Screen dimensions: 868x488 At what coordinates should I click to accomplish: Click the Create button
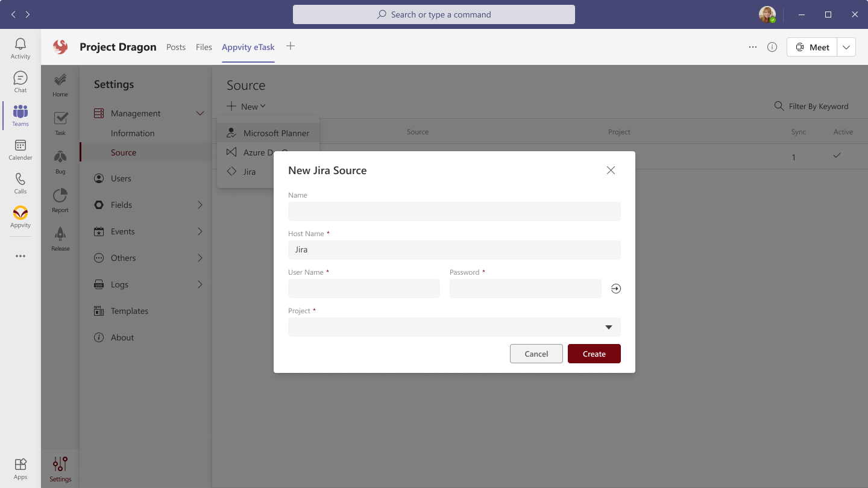tap(594, 354)
